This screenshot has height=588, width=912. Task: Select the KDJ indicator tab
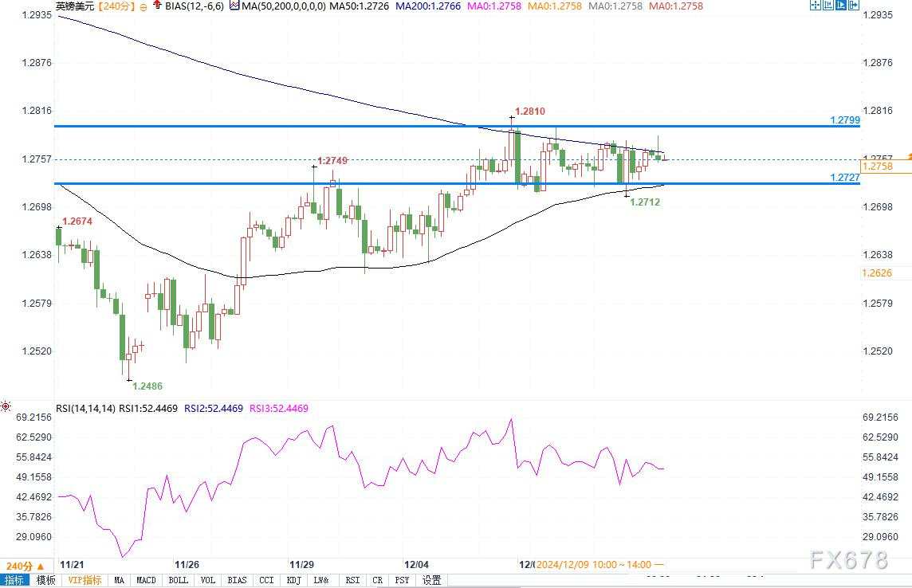point(293,580)
